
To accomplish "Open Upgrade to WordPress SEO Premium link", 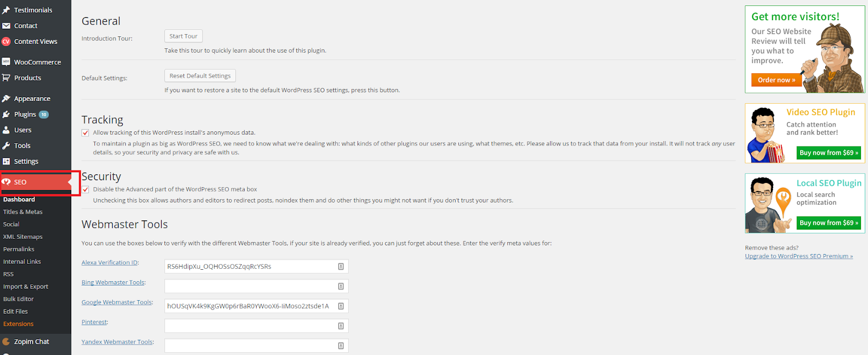I will point(799,256).
